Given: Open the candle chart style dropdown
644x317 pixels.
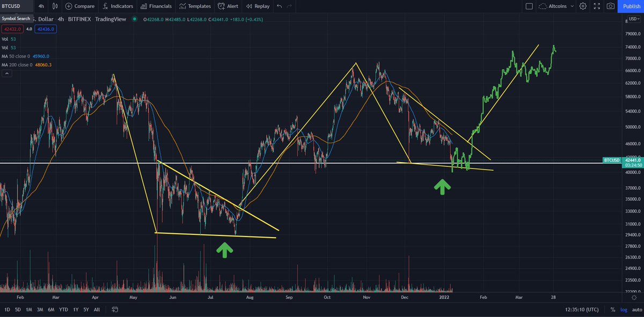Looking at the screenshot, I should pyautogui.click(x=55, y=6).
